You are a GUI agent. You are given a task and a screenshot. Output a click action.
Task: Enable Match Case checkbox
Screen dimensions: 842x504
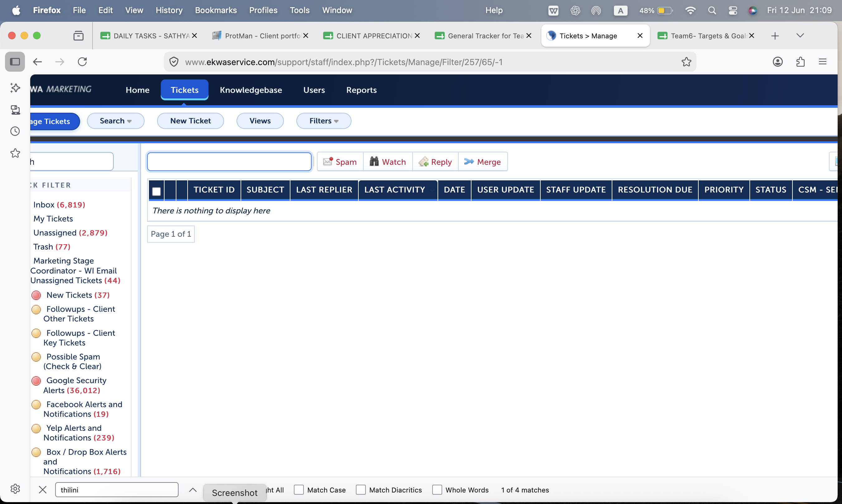(x=299, y=490)
